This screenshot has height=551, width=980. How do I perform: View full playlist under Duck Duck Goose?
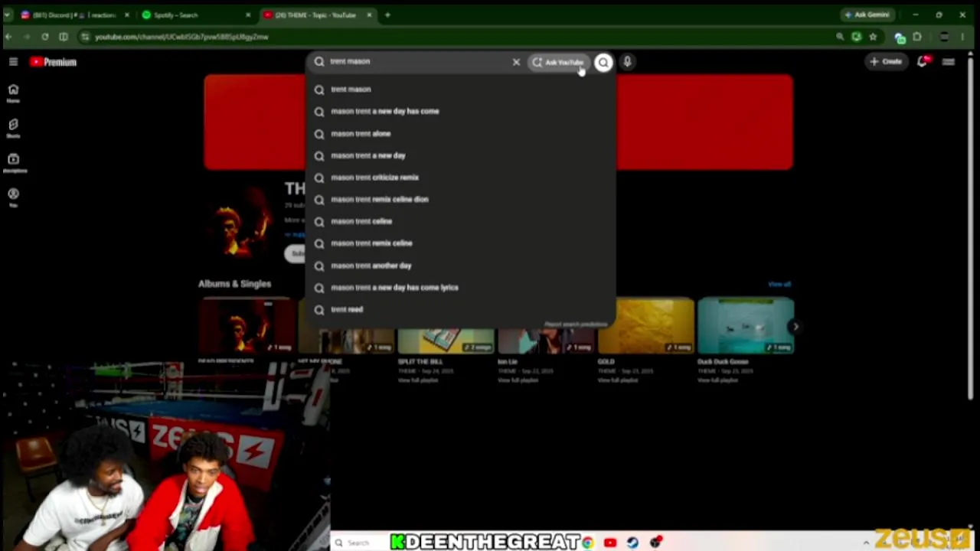pos(718,380)
